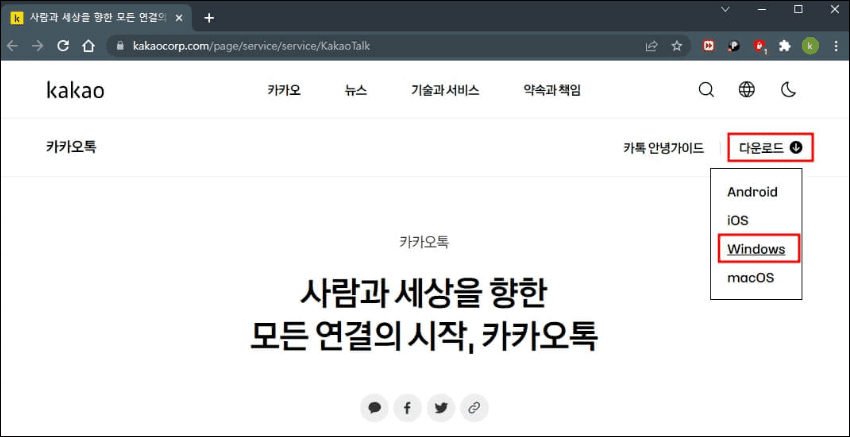Click the padlock site info icon
The height and width of the screenshot is (437, 850).
point(120,46)
